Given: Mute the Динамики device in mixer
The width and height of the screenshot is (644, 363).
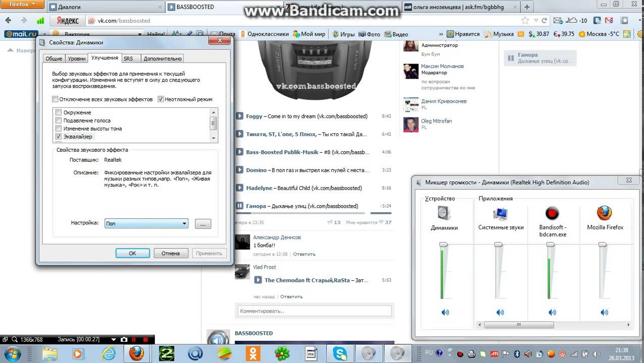Looking at the screenshot, I should tap(445, 313).
